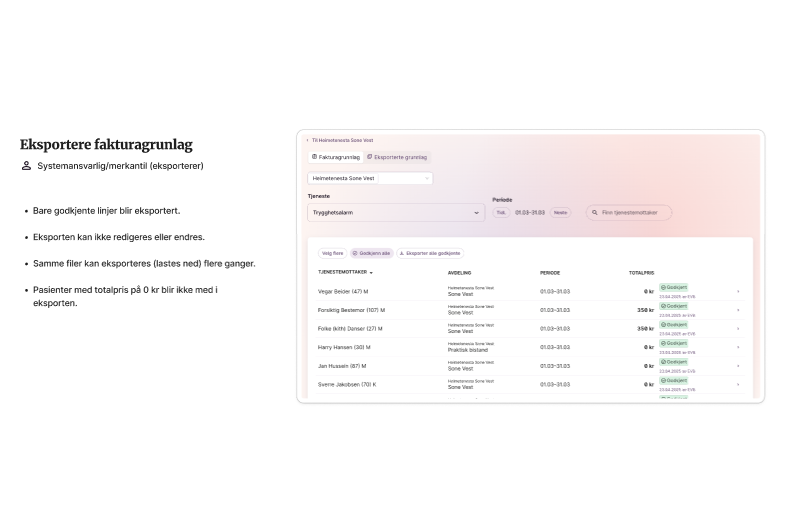Click the Godkjent badge on Folke Danser's row
This screenshot has width=810, height=529.
[673, 324]
